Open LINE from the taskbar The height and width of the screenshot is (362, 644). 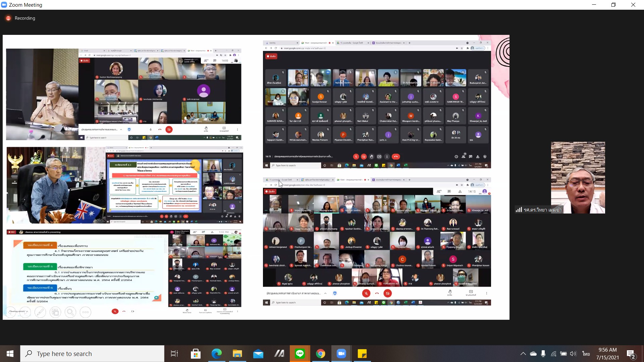tap(300, 354)
